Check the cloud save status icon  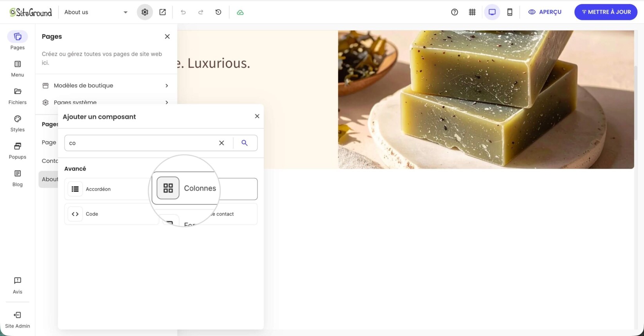[x=240, y=12]
